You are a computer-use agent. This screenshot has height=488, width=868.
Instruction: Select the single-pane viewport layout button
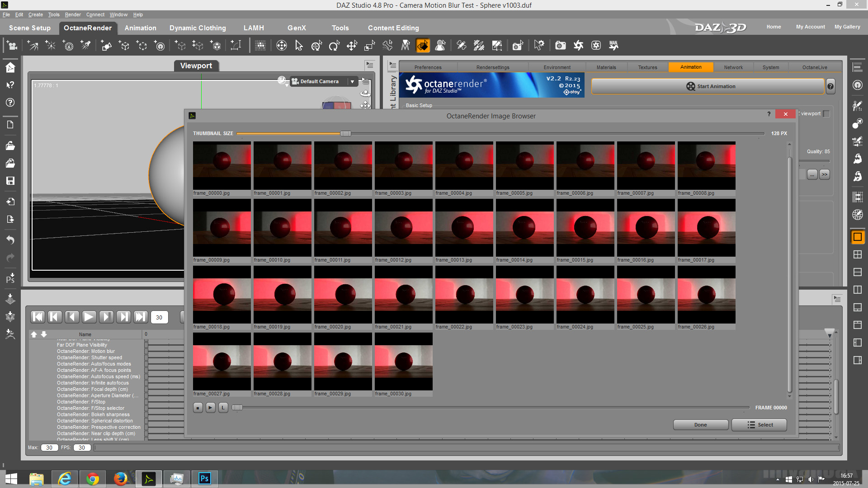coord(857,237)
